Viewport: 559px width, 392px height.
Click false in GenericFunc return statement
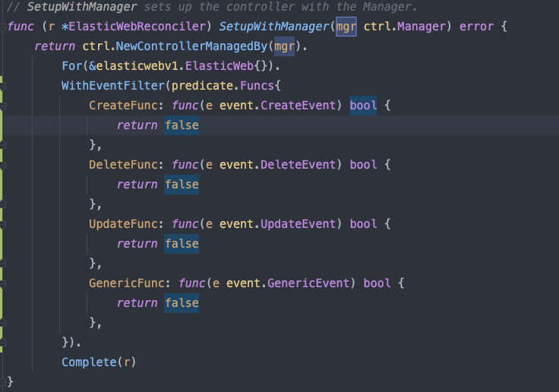pos(182,303)
